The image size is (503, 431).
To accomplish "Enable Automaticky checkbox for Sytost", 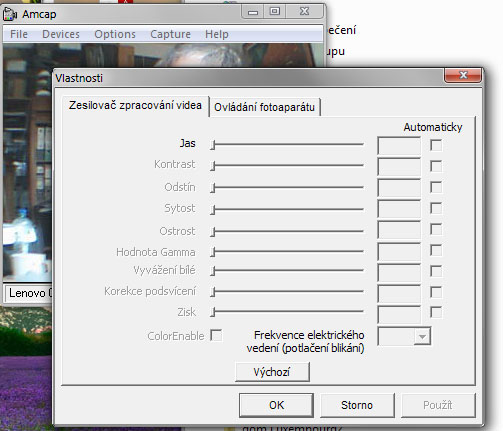I will pos(436,208).
